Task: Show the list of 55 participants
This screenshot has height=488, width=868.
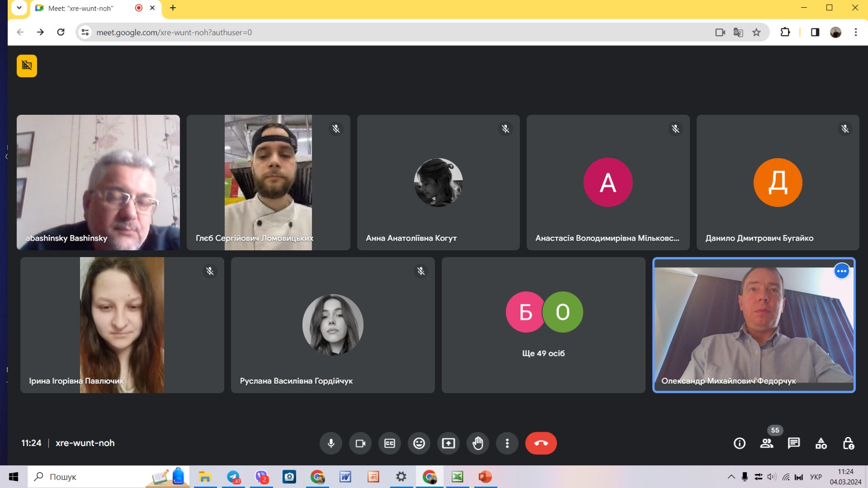Action: (766, 443)
